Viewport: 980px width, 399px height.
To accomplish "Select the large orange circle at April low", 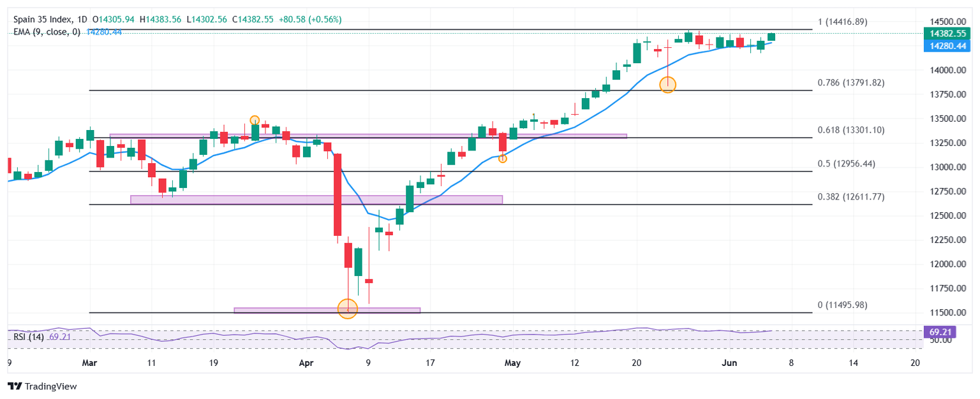I will 348,310.
